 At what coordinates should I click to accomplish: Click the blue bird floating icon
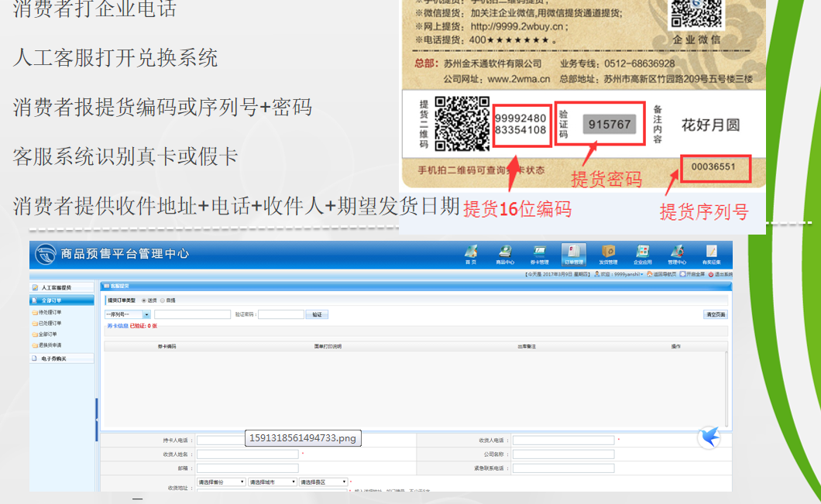[x=709, y=437]
